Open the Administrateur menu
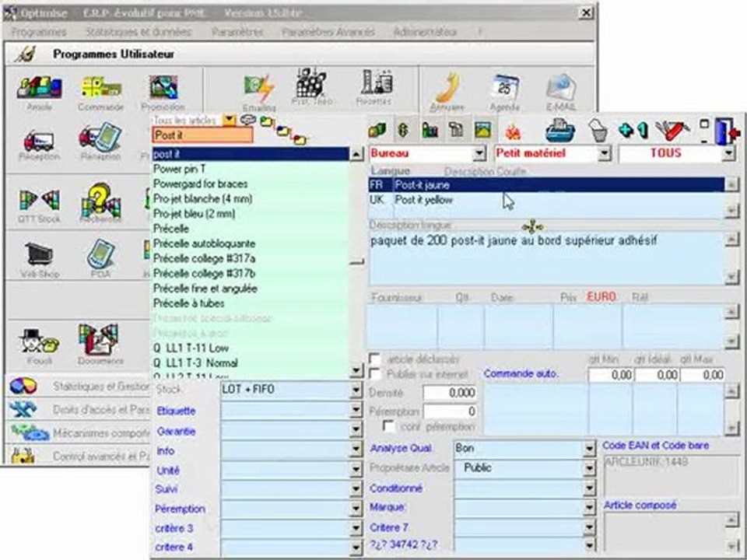The height and width of the screenshot is (560, 747). tap(425, 32)
